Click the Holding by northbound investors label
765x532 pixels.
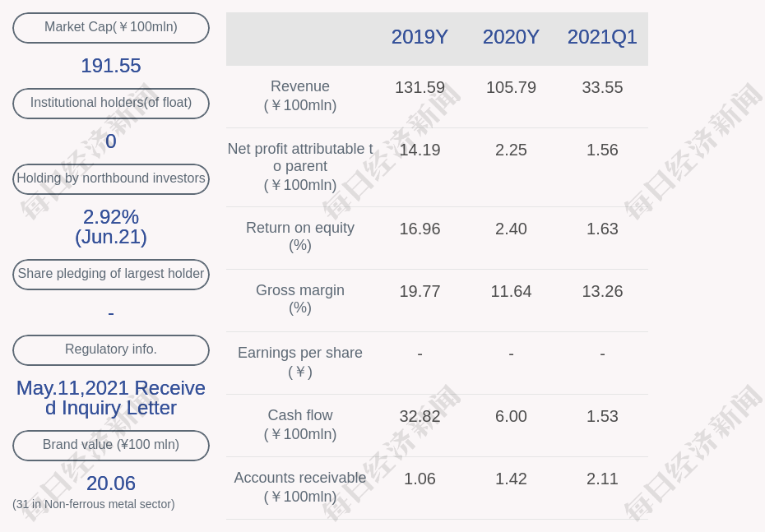tap(111, 178)
